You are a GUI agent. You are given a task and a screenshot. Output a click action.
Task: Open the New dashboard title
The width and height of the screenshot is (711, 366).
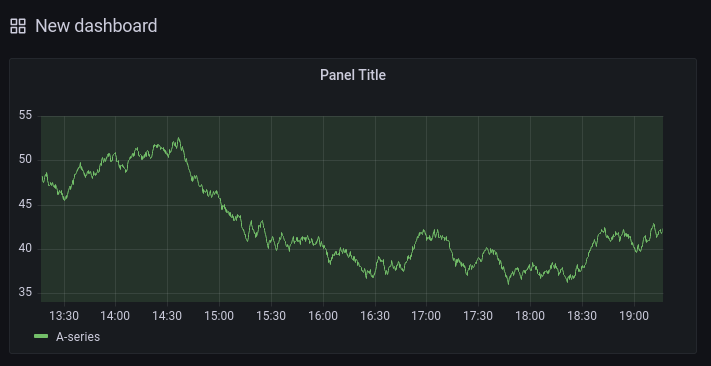pos(96,26)
